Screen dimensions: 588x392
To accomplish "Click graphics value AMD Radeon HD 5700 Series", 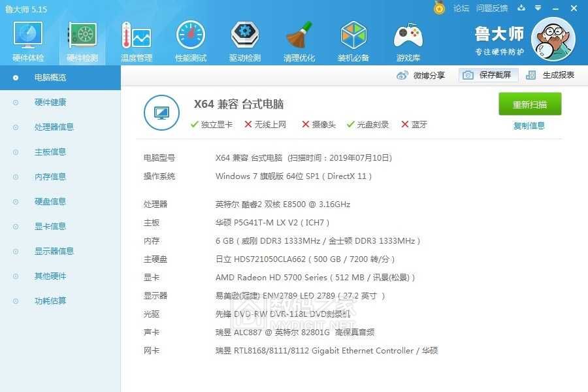I will coord(315,278).
